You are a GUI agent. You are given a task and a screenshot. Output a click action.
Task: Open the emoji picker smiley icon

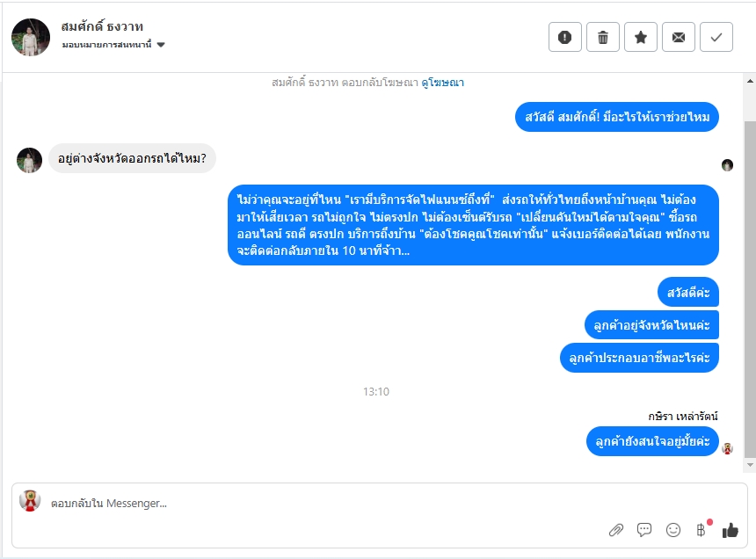tap(673, 530)
